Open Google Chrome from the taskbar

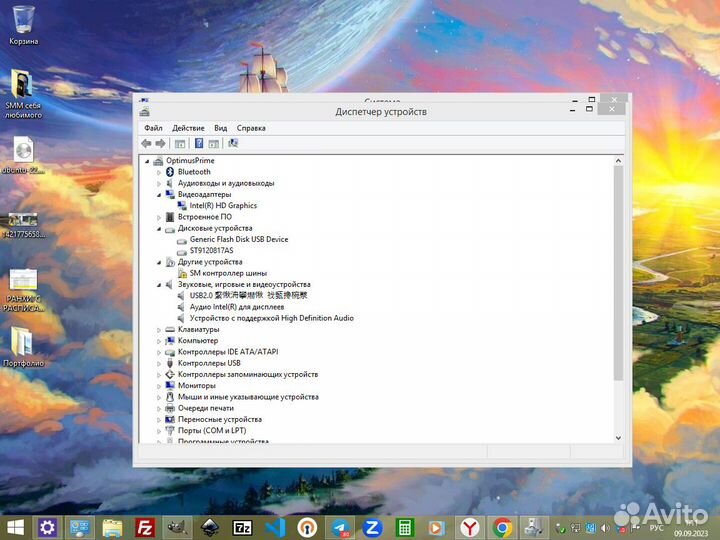click(502, 526)
